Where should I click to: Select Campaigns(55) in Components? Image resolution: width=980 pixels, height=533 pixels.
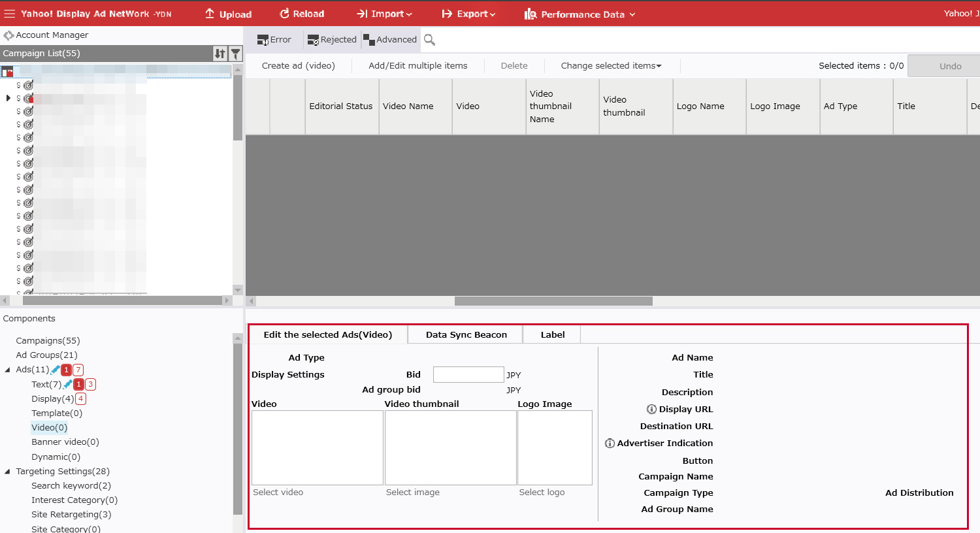(48, 341)
